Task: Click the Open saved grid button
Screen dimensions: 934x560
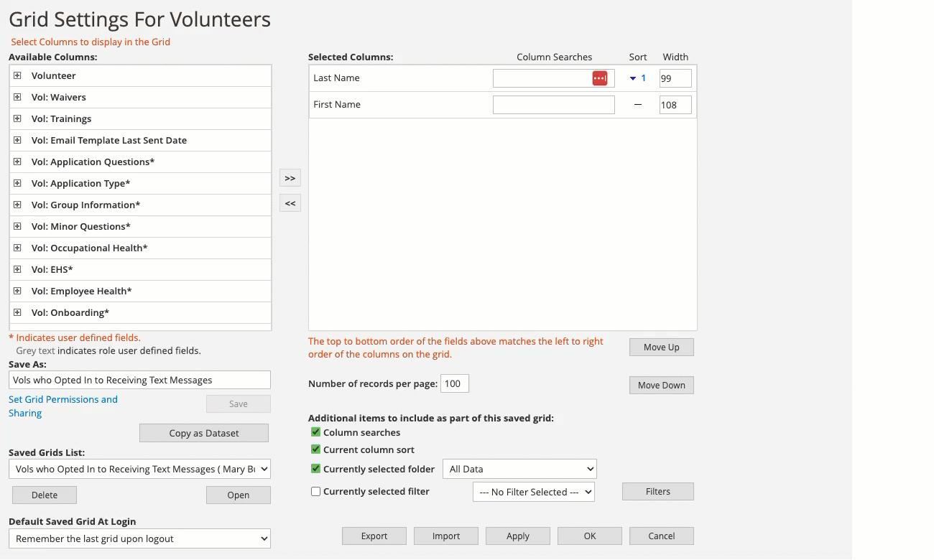Action: click(239, 495)
